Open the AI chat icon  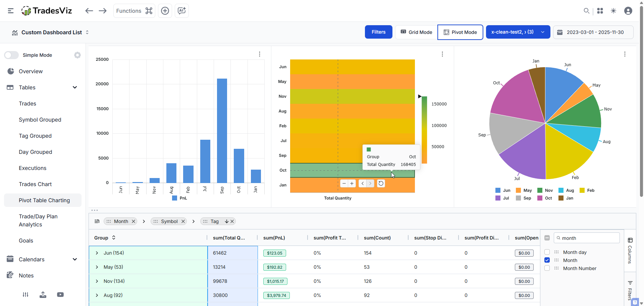pyautogui.click(x=182, y=11)
